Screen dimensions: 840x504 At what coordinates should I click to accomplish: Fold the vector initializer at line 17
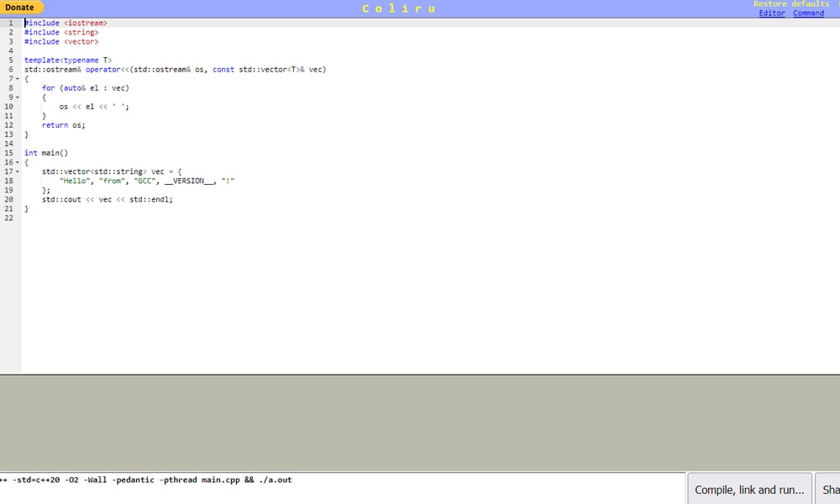[18, 171]
